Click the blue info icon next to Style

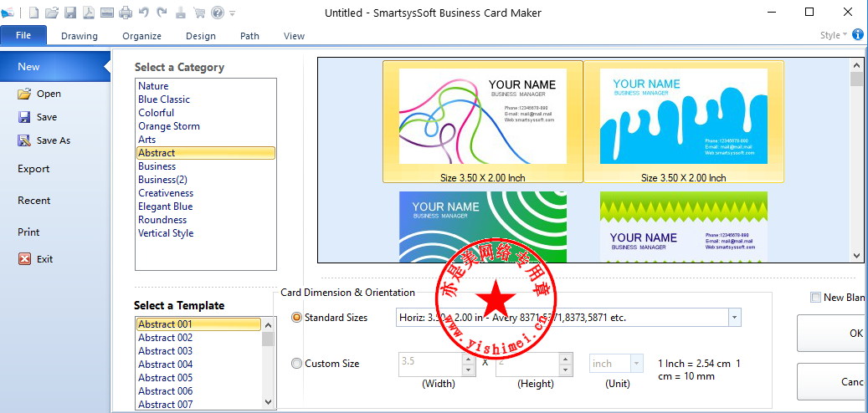857,35
